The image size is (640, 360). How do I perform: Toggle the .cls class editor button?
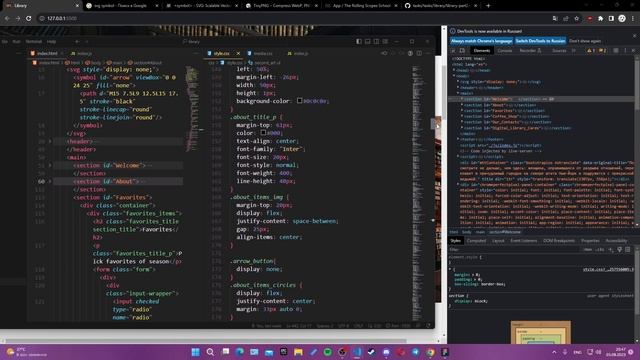(x=600, y=249)
